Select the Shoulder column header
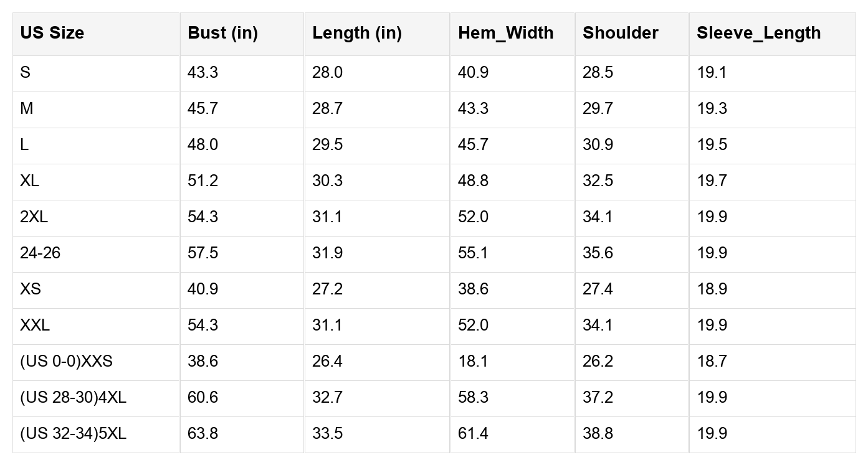 620,33
